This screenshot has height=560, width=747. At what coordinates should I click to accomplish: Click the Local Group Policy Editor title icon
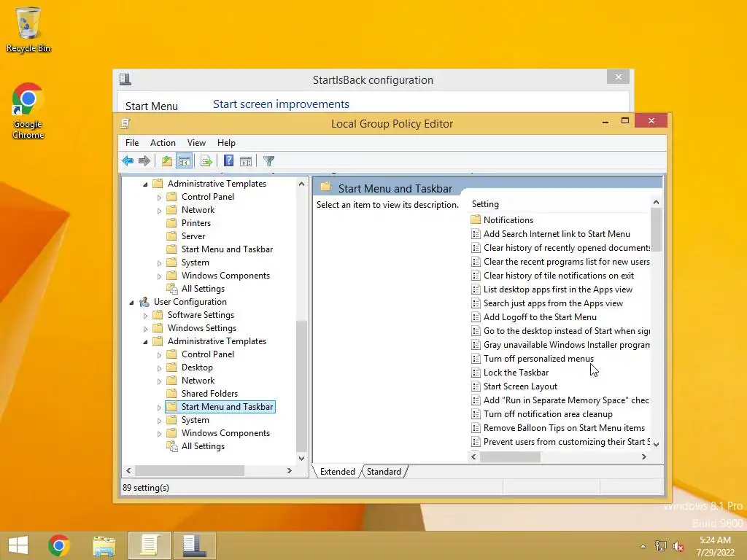125,123
